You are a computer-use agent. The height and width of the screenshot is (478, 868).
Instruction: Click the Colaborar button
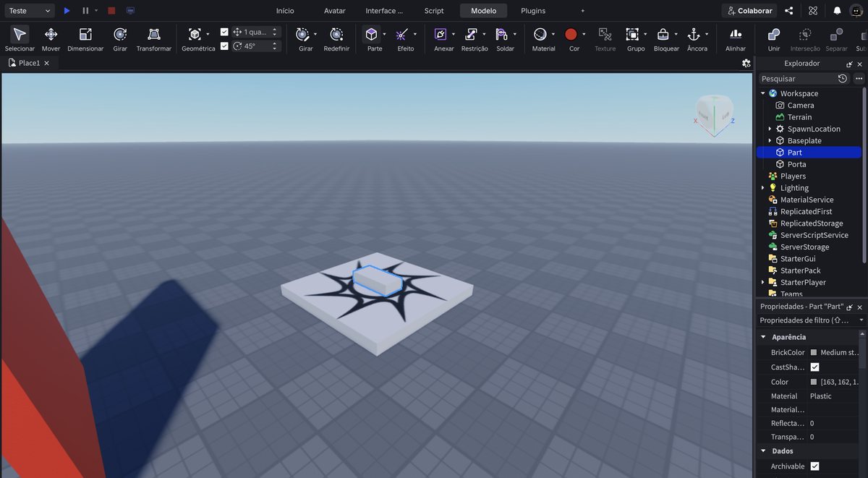[750, 11]
